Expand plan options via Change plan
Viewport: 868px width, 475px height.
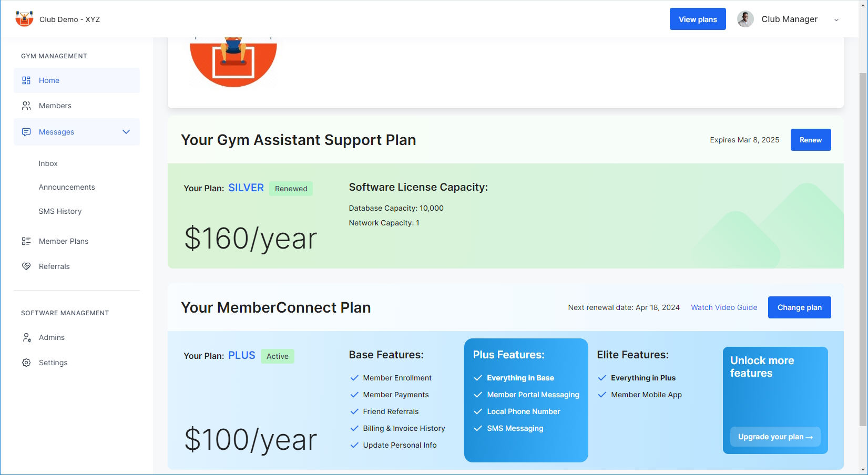click(x=799, y=307)
